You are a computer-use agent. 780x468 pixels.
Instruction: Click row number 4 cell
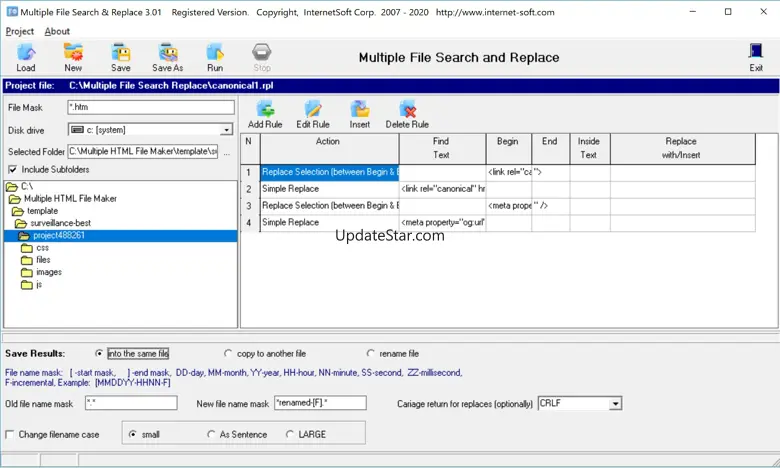pyautogui.click(x=250, y=222)
